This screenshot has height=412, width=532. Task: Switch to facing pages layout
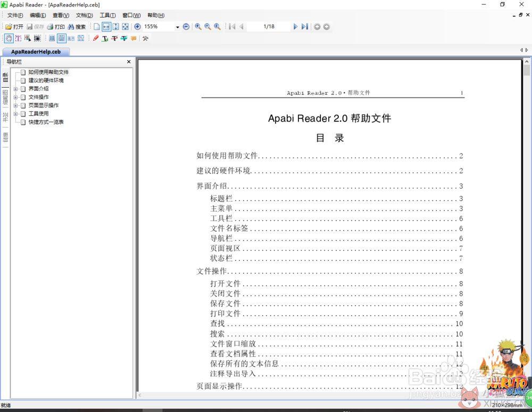pos(71,38)
